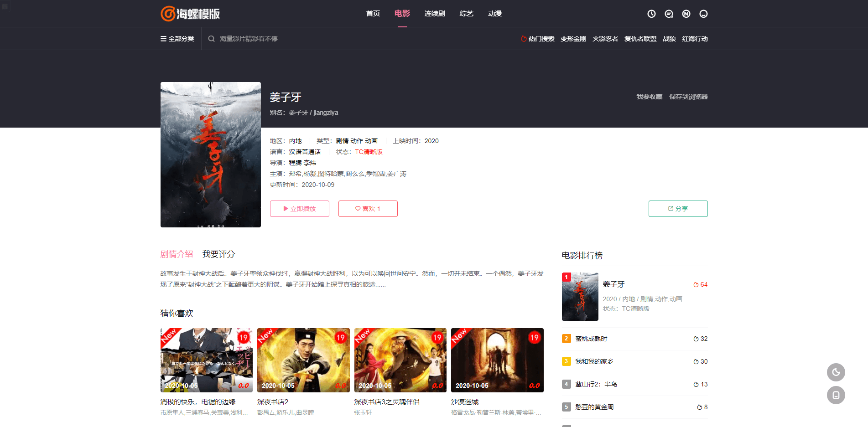This screenshot has height=427, width=868.
Task: Click 上映时间 year 2020 link
Action: [x=431, y=141]
